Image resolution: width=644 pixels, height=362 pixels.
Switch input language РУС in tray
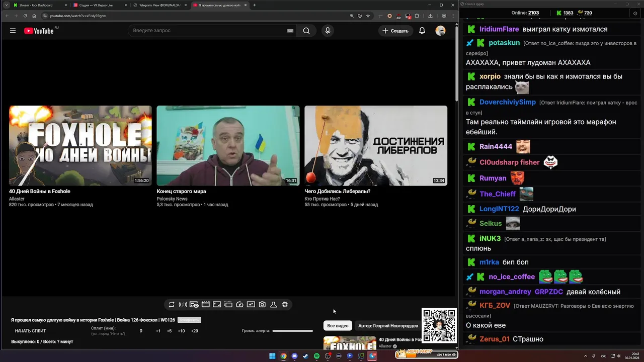[603, 356]
